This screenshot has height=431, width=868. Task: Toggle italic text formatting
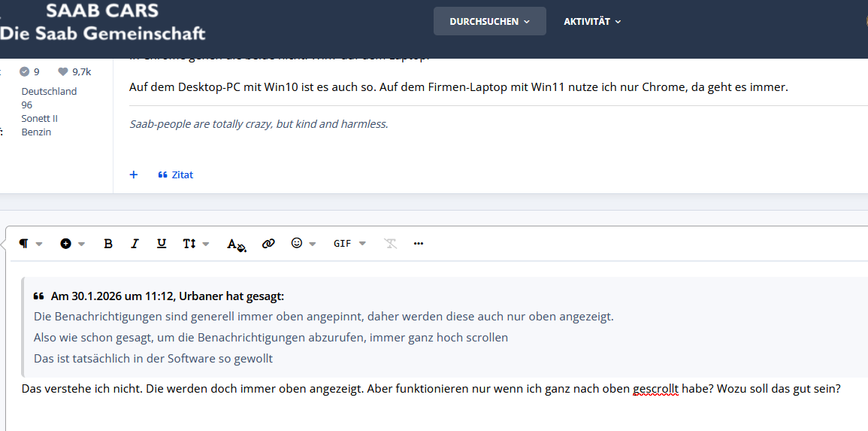(x=135, y=244)
